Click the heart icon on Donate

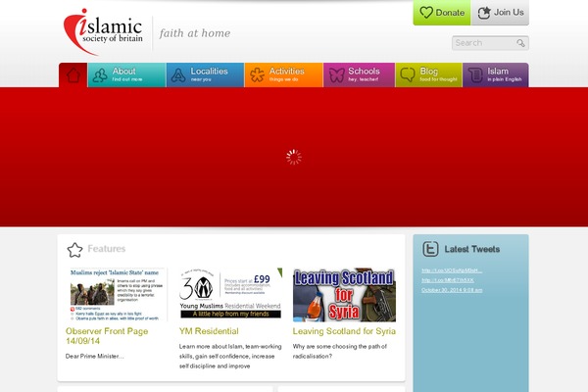(426, 13)
